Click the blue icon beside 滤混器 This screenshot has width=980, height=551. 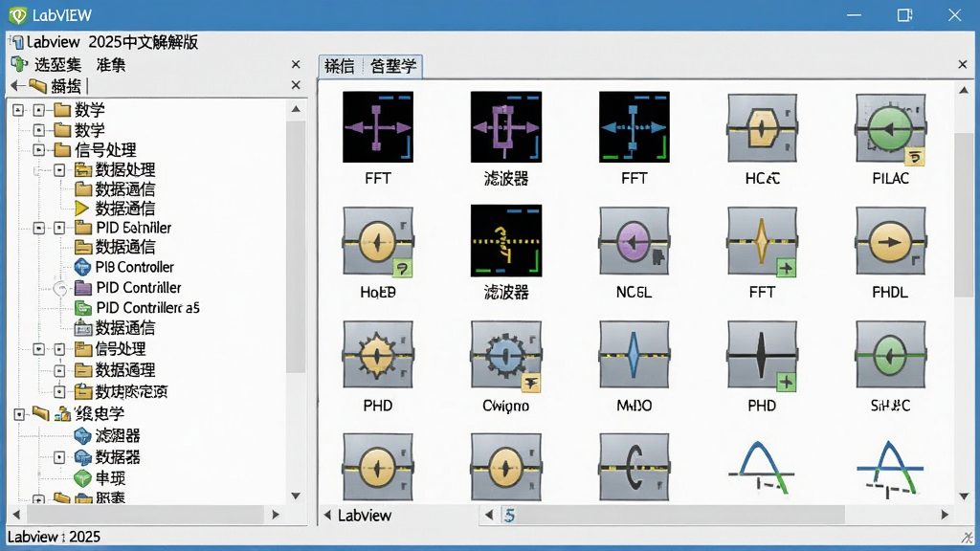pyautogui.click(x=82, y=435)
